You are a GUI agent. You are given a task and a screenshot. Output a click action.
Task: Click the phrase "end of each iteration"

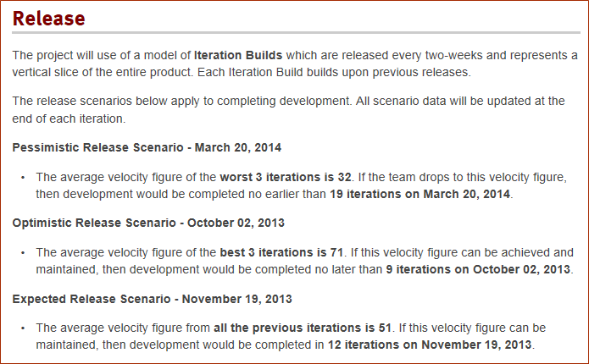pyautogui.click(x=69, y=119)
